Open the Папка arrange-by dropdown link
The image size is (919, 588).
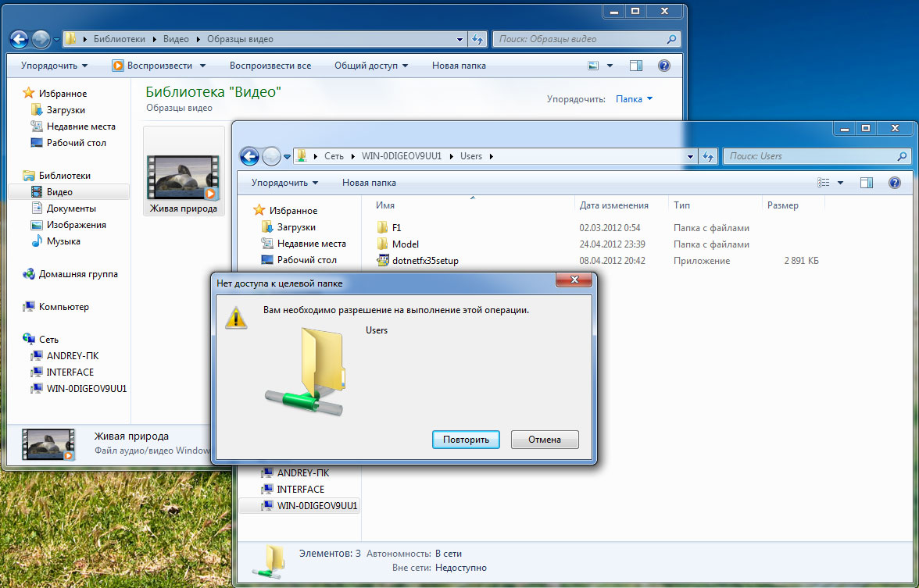[634, 99]
